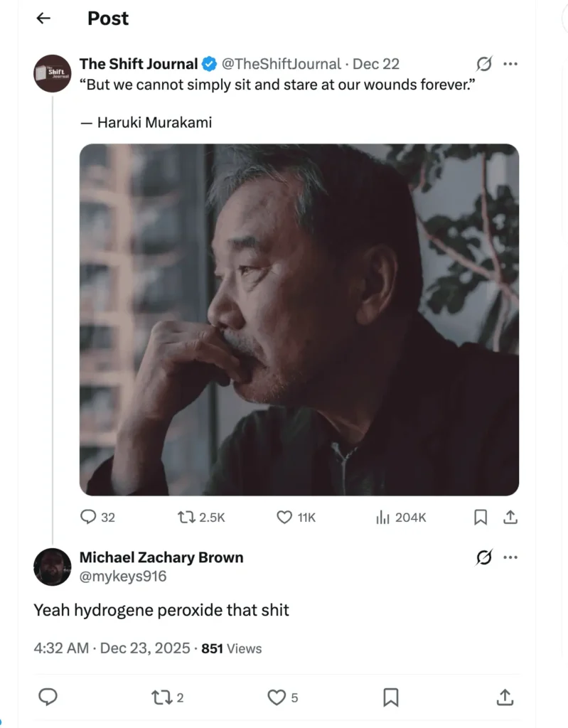The image size is (568, 728).
Task: Open the Grok button on the reply
Action: (484, 557)
